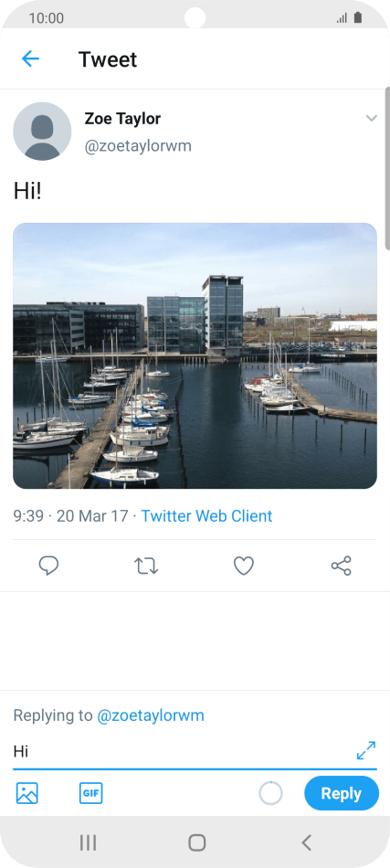The width and height of the screenshot is (390, 868).
Task: Tap @zoetaylorwm in Replying to line
Action: pos(151,715)
